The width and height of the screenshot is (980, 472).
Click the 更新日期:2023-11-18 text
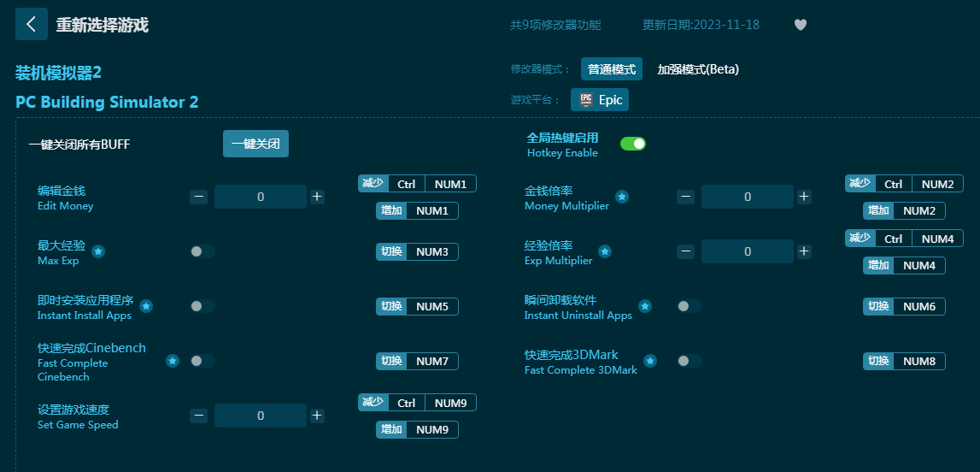pyautogui.click(x=701, y=25)
